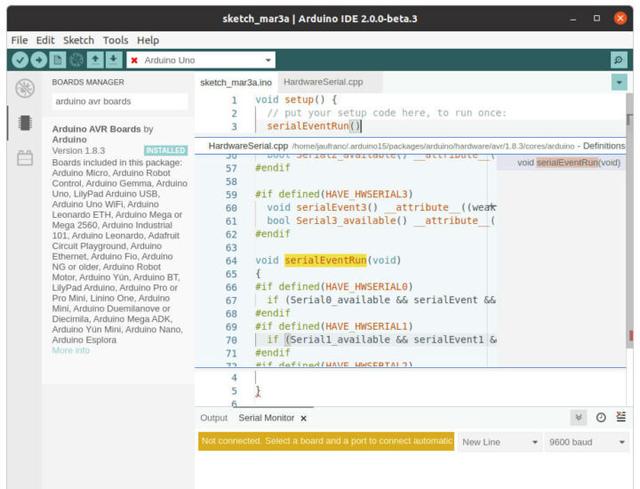Screen dimensions: 640x489
Task: Click Serial1_available on line 70
Action: tap(340, 340)
